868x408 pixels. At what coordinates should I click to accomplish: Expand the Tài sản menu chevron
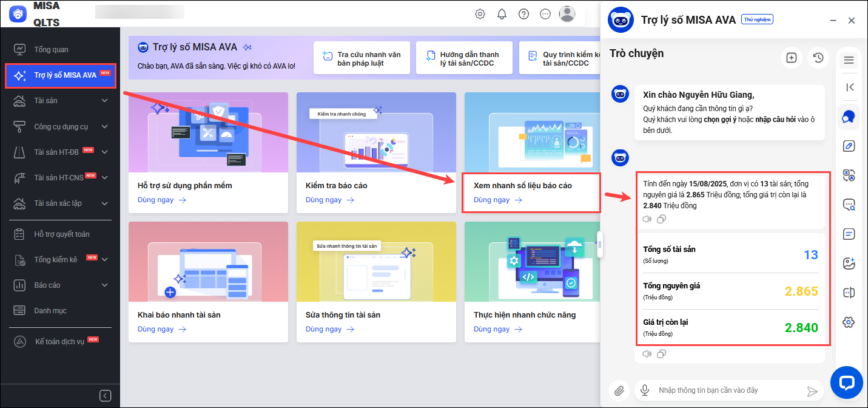pos(105,101)
